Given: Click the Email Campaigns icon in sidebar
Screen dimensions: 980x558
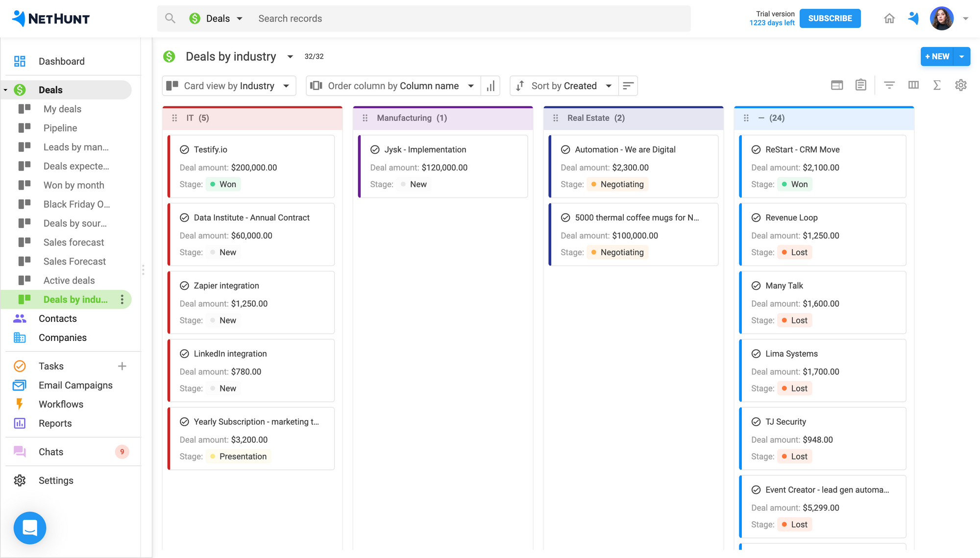Looking at the screenshot, I should [20, 385].
